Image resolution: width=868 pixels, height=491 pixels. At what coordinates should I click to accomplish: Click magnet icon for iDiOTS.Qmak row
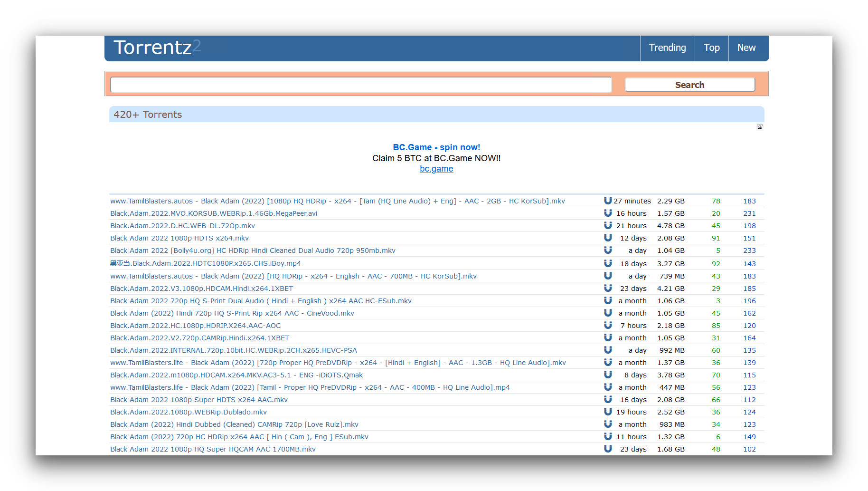(608, 375)
